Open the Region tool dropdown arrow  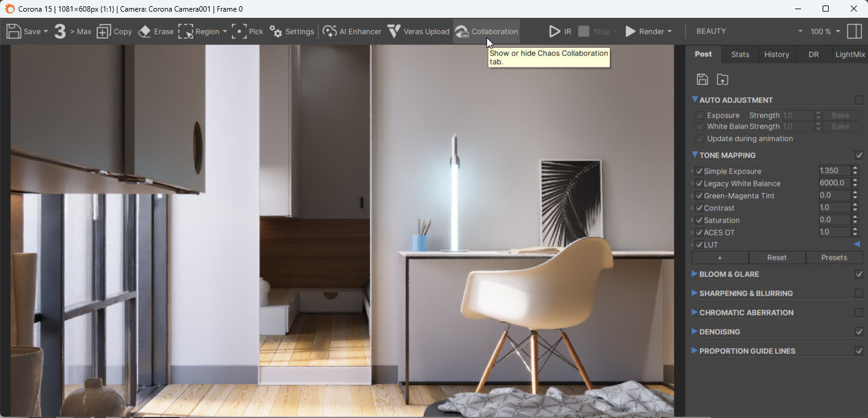(225, 31)
